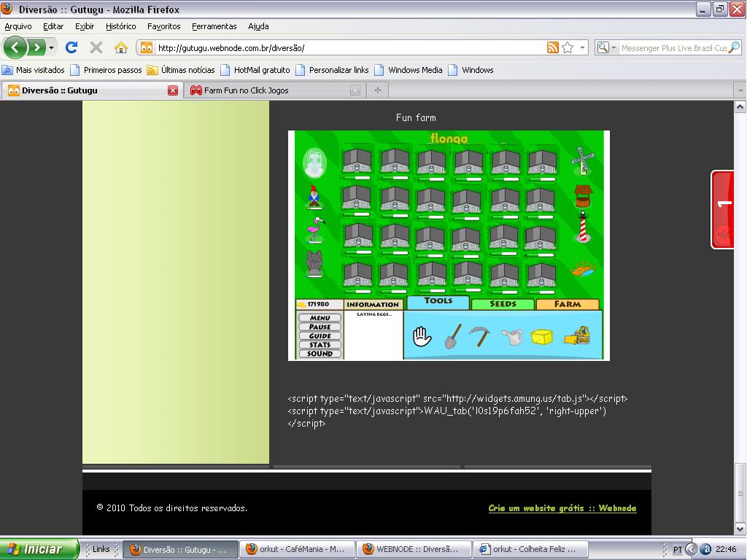Select the bulldozer tool

pos(577,335)
